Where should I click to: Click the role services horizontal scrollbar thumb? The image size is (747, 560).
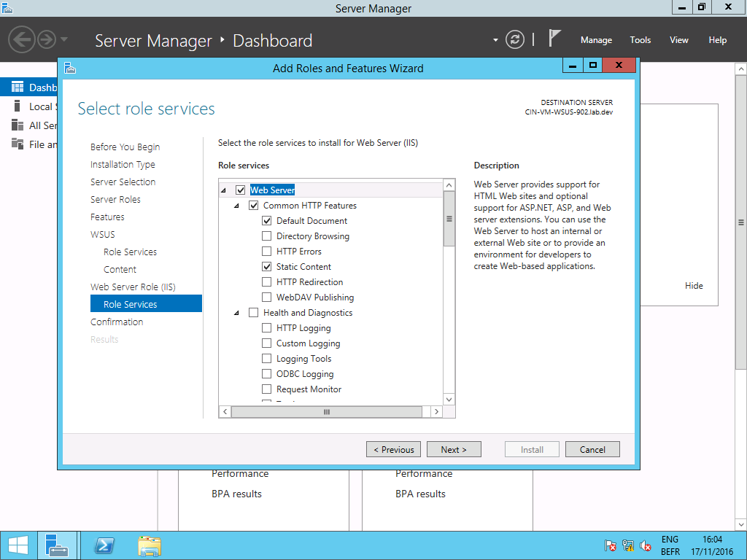coord(327,411)
